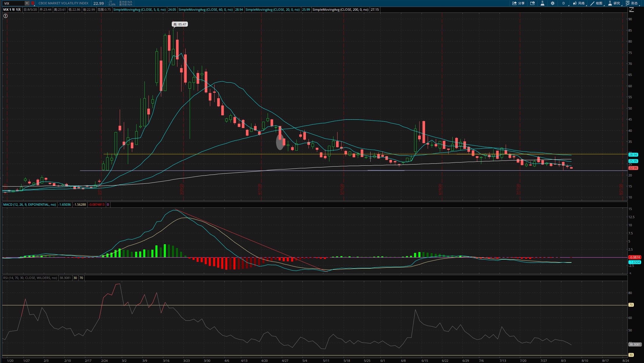
Task: Click the 范围:0.75 range value
Action: pyautogui.click(x=104, y=10)
